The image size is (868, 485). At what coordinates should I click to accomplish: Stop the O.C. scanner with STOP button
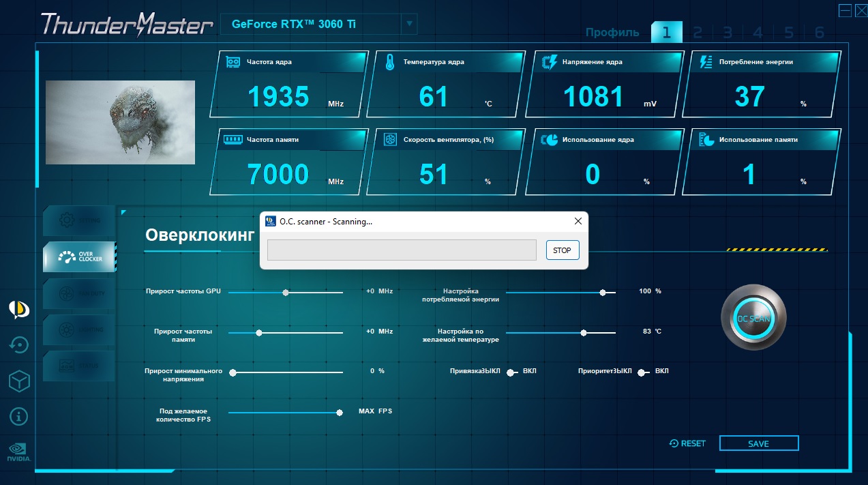click(563, 250)
